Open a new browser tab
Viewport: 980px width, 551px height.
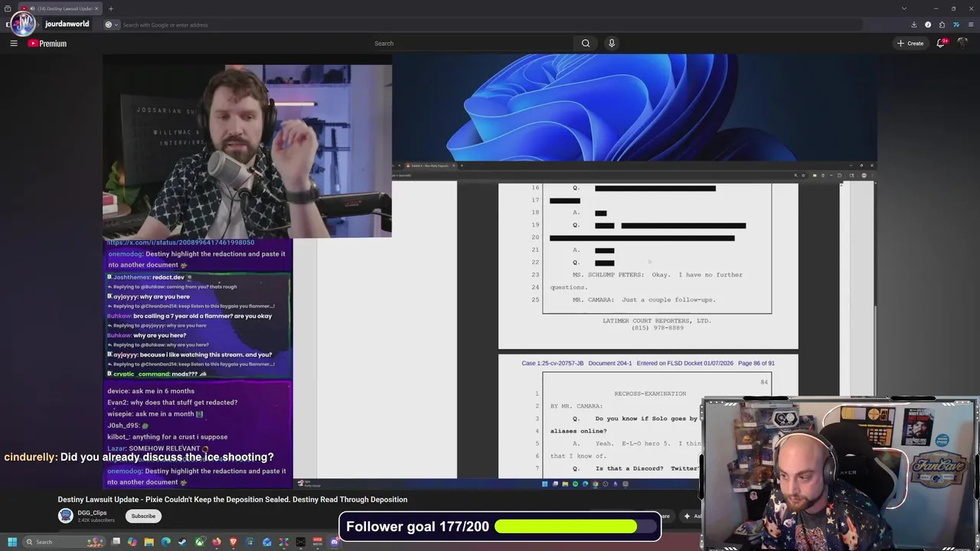coord(110,8)
